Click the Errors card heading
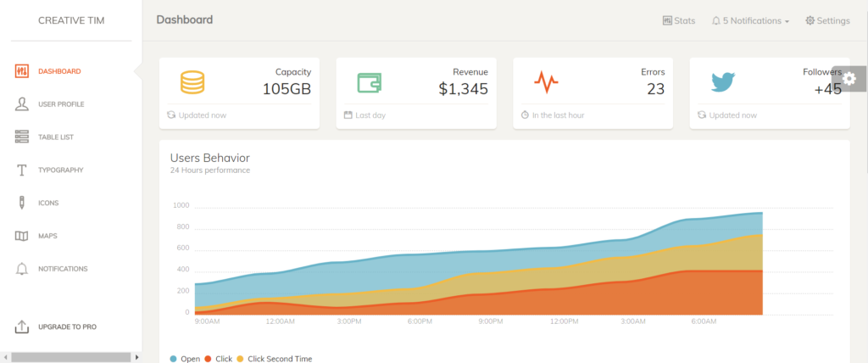This screenshot has width=868, height=363. [654, 72]
